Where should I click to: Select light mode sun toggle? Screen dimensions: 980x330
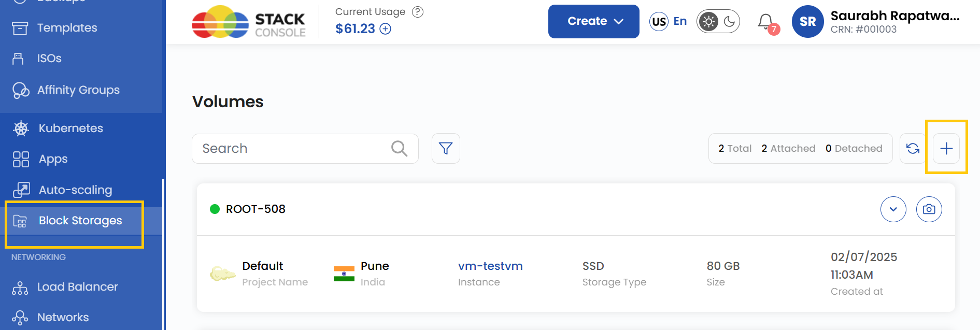click(708, 22)
